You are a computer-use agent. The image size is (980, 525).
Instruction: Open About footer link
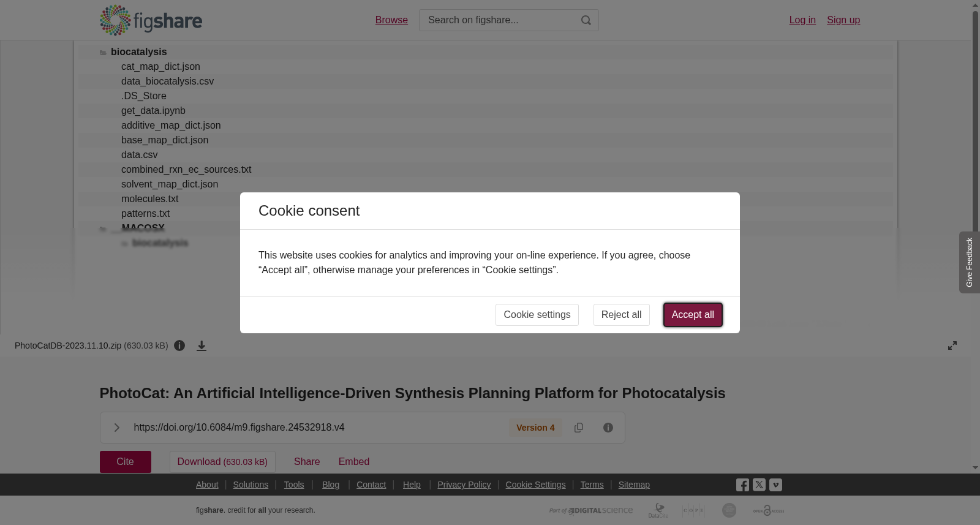[207, 485]
